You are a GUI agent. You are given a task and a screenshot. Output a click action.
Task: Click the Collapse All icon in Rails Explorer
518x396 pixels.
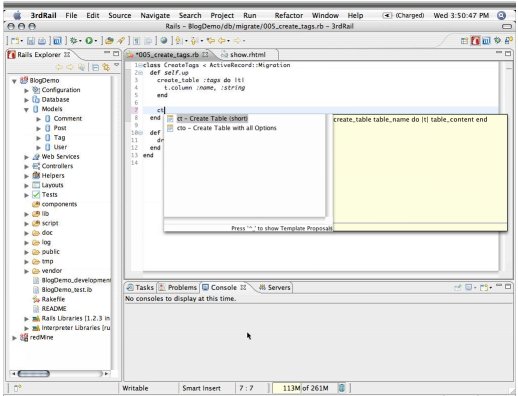(x=95, y=67)
